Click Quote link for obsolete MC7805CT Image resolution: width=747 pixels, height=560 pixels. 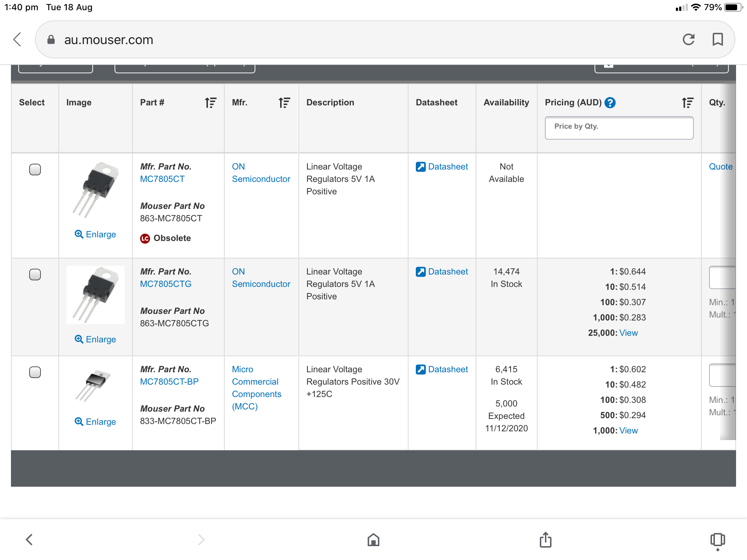coord(721,167)
